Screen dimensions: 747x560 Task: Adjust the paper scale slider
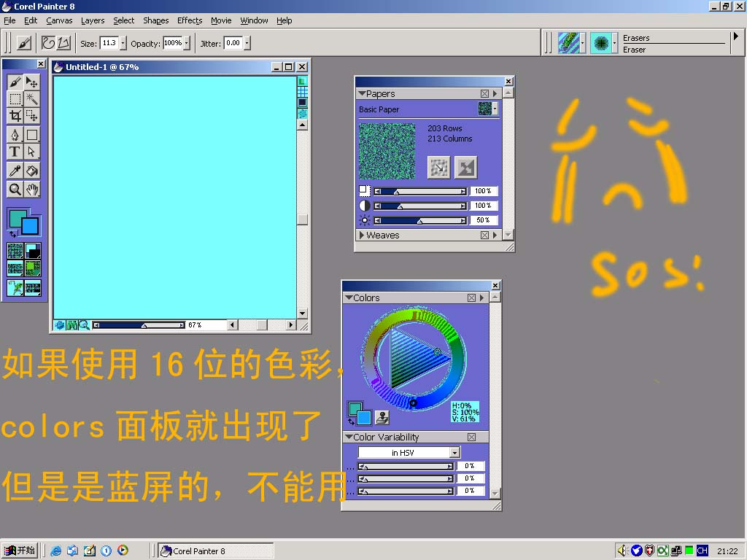(x=419, y=192)
